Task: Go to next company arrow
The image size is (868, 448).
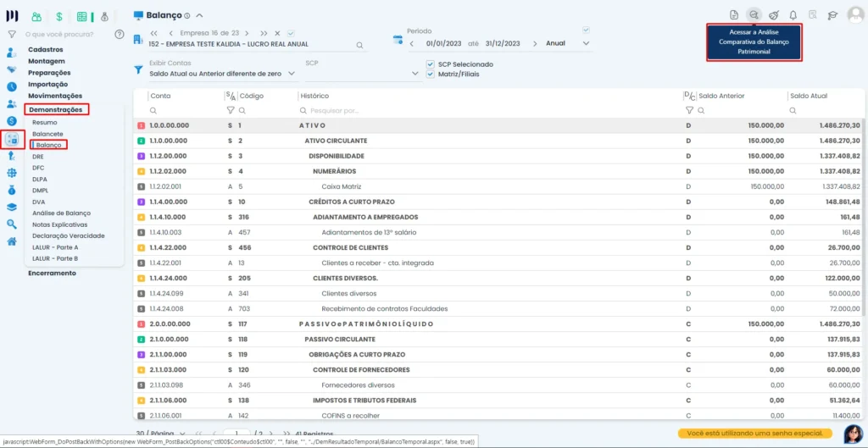Action: coord(250,31)
